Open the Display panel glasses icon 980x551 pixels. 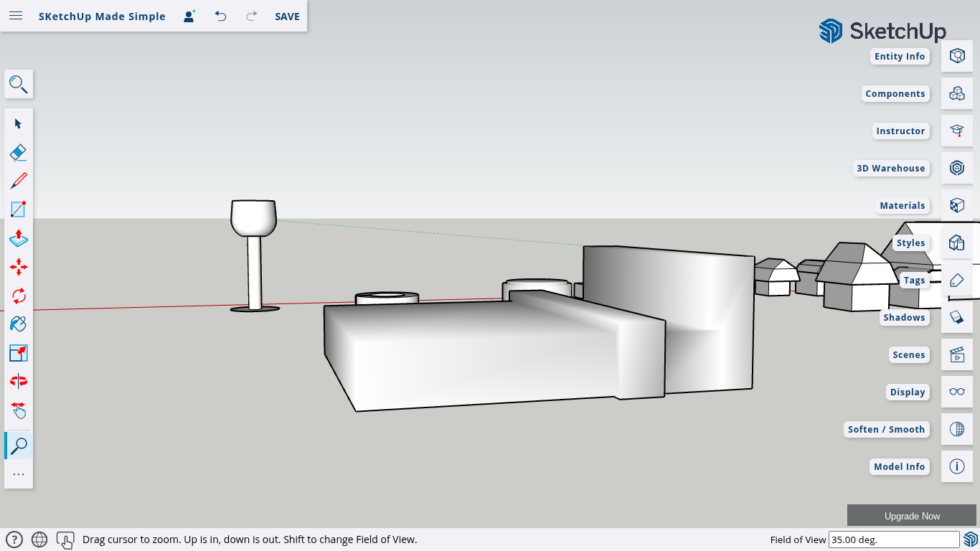pyautogui.click(x=956, y=392)
